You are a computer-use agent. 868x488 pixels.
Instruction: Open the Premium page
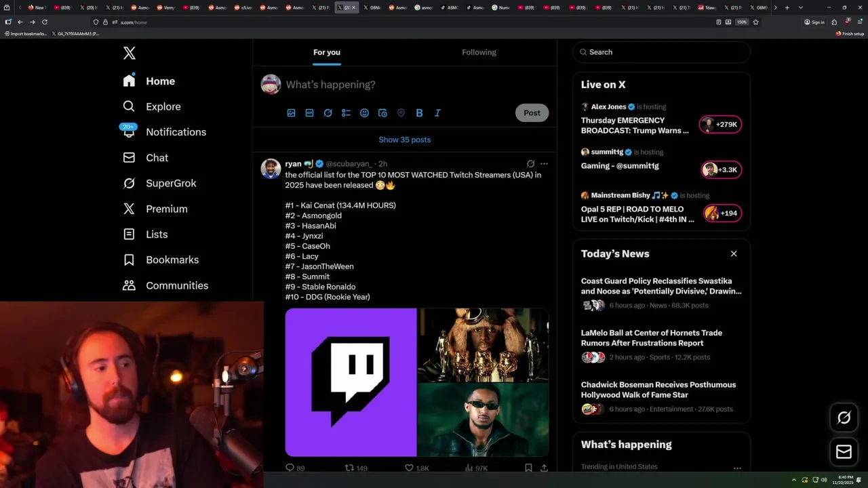(155, 209)
